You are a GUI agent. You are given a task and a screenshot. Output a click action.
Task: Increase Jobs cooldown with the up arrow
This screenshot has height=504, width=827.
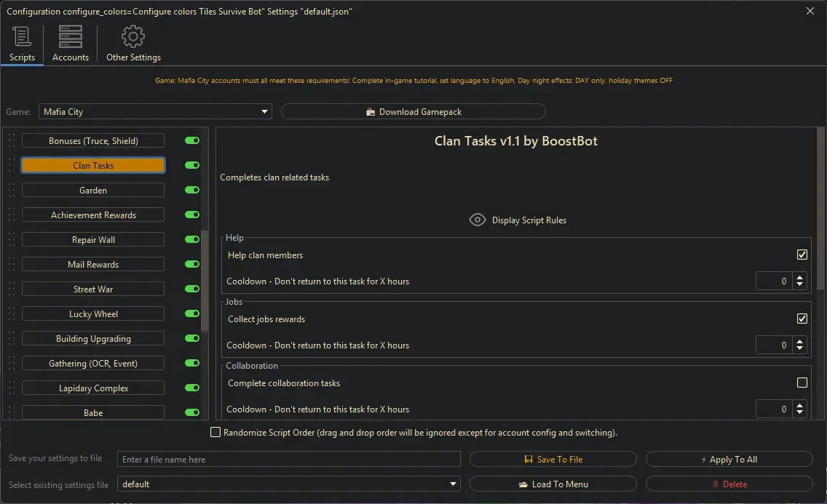(x=799, y=342)
